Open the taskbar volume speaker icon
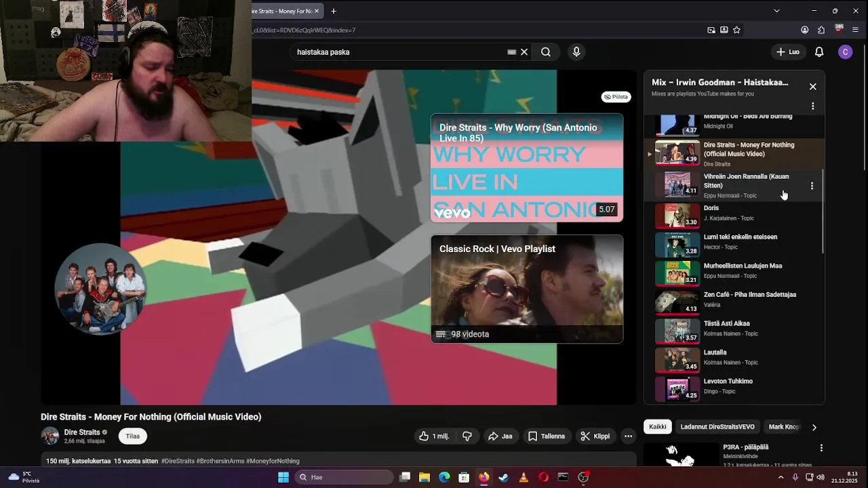This screenshot has height=488, width=868. pyautogui.click(x=820, y=477)
